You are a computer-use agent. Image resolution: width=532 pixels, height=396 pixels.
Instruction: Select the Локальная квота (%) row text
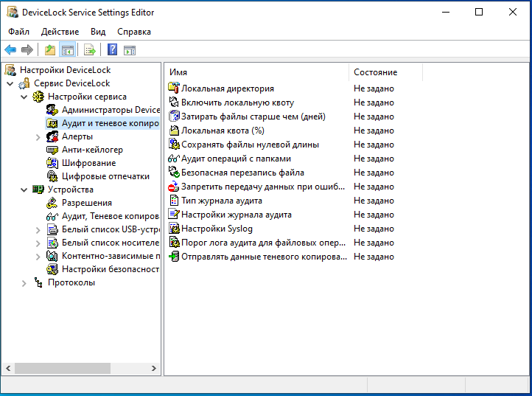(223, 131)
